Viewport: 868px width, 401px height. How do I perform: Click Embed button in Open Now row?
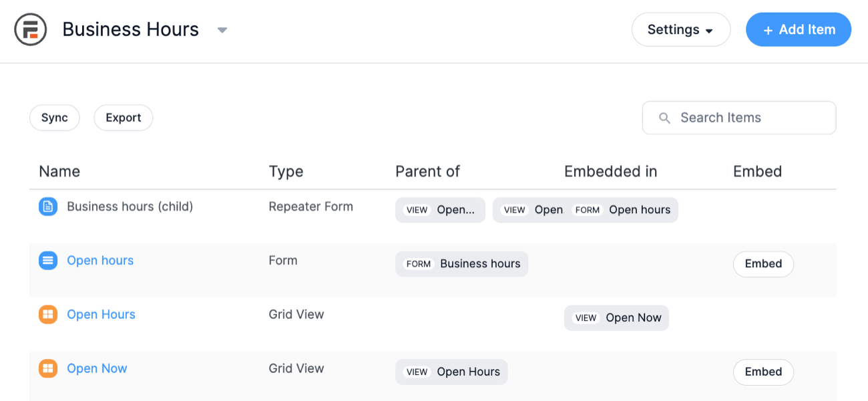[763, 372]
